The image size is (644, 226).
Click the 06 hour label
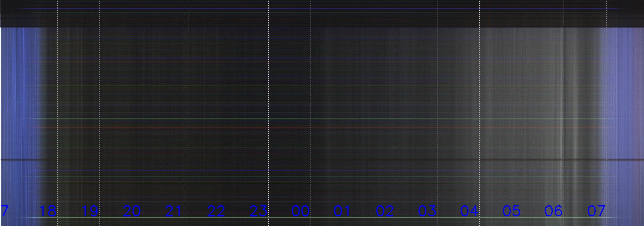pos(553,211)
